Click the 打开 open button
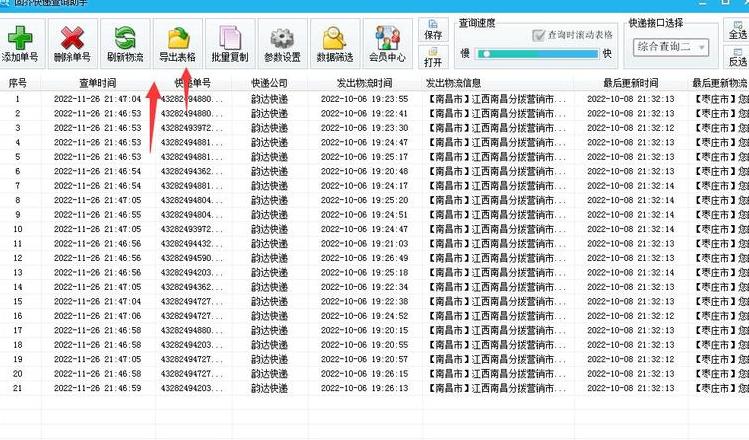 pos(433,57)
